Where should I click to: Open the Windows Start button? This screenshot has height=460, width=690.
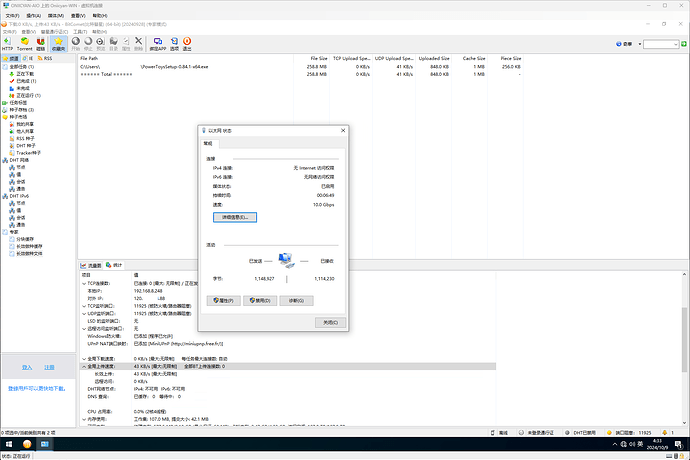tap(9, 444)
